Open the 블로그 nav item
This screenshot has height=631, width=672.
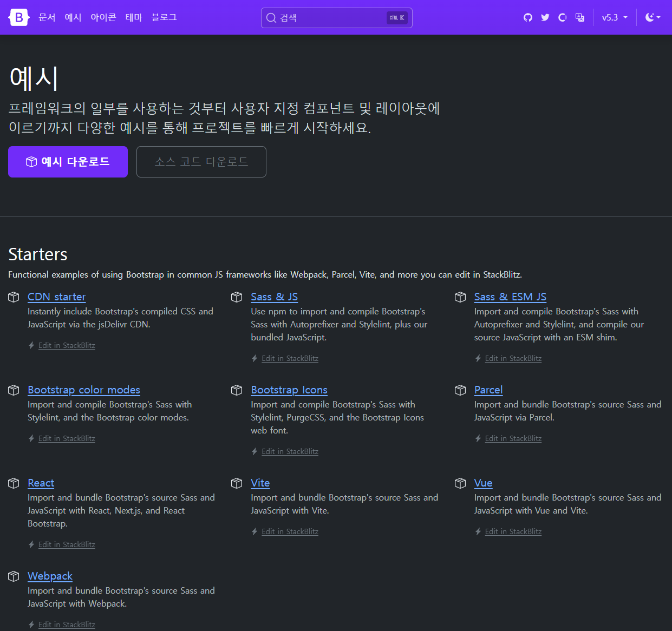(164, 17)
